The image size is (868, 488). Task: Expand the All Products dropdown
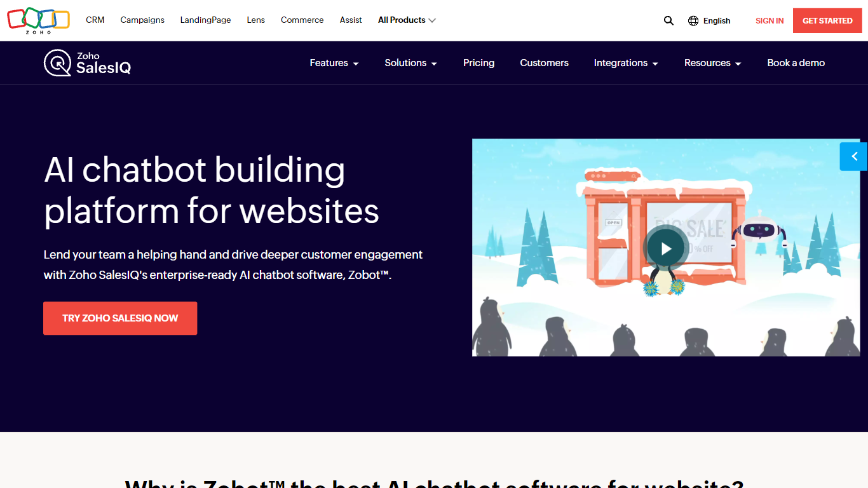click(407, 20)
